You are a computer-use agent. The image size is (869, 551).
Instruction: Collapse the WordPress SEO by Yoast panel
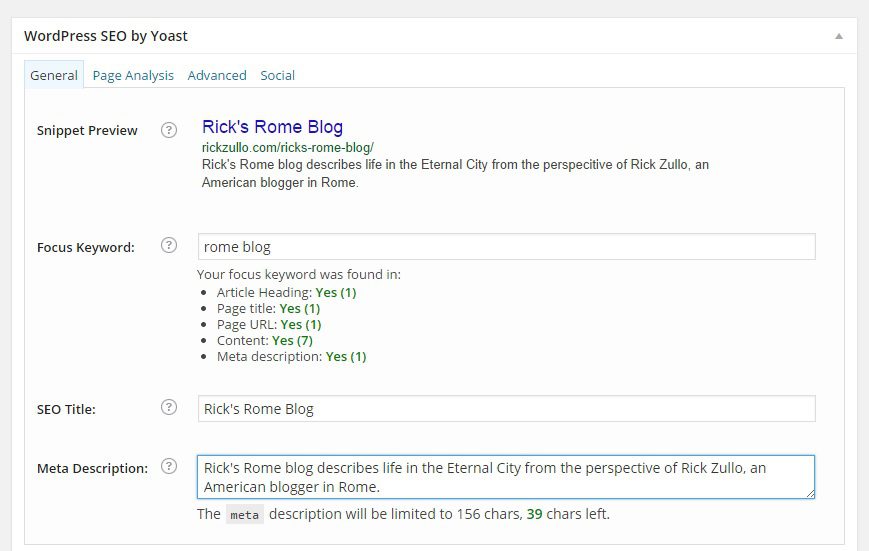839,36
